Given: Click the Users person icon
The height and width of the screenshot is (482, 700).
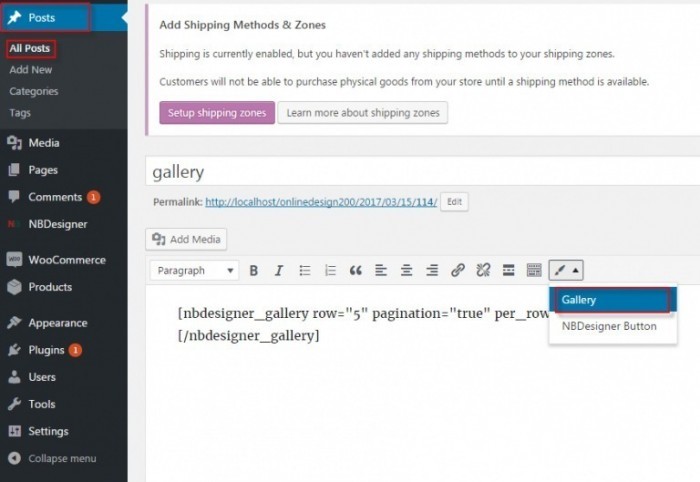Looking at the screenshot, I should click(14, 377).
